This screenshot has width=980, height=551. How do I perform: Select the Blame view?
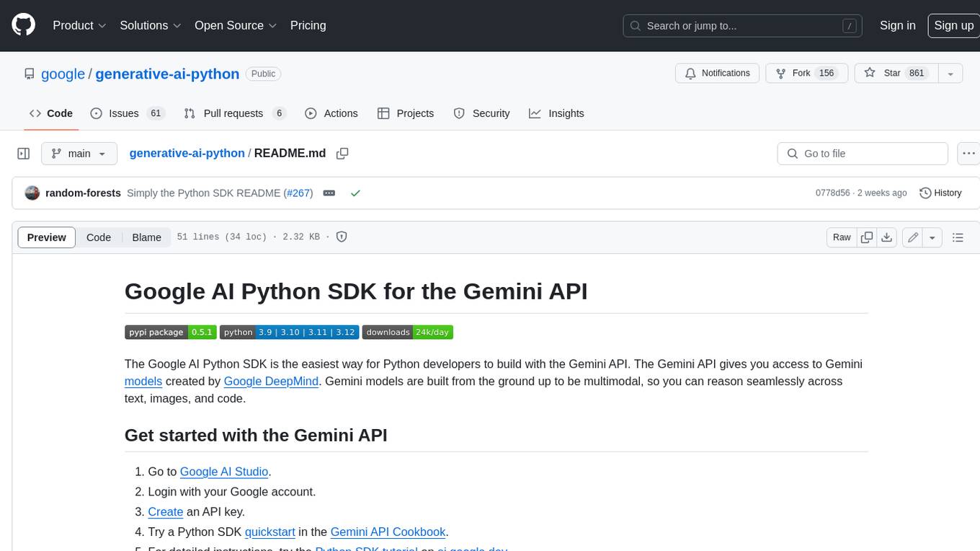[147, 237]
